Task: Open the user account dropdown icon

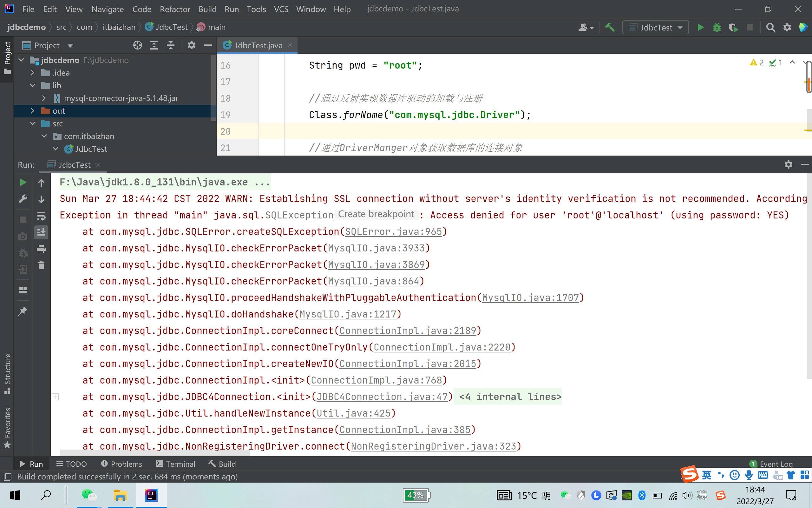Action: point(586,27)
